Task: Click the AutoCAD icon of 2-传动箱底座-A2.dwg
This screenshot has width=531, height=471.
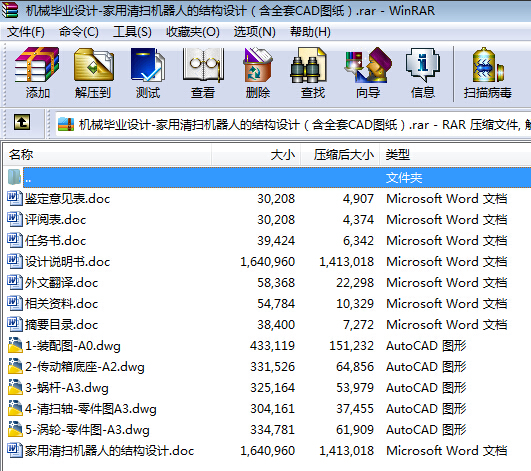Action: [x=15, y=366]
